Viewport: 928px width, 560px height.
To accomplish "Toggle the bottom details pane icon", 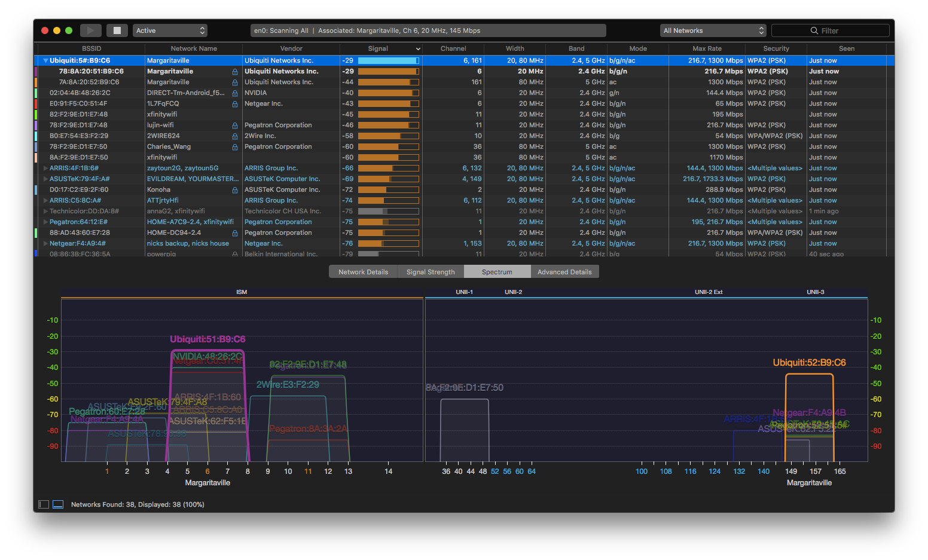I will (58, 504).
